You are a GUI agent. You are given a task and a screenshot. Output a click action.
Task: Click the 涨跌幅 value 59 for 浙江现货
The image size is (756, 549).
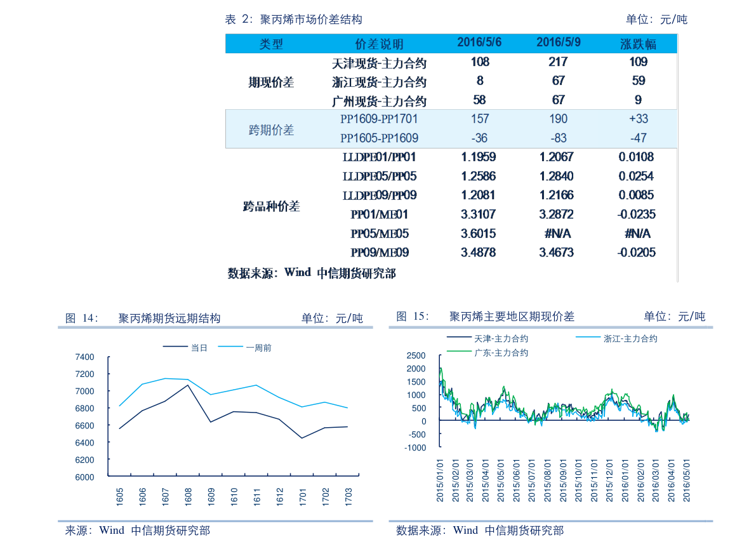pyautogui.click(x=639, y=81)
